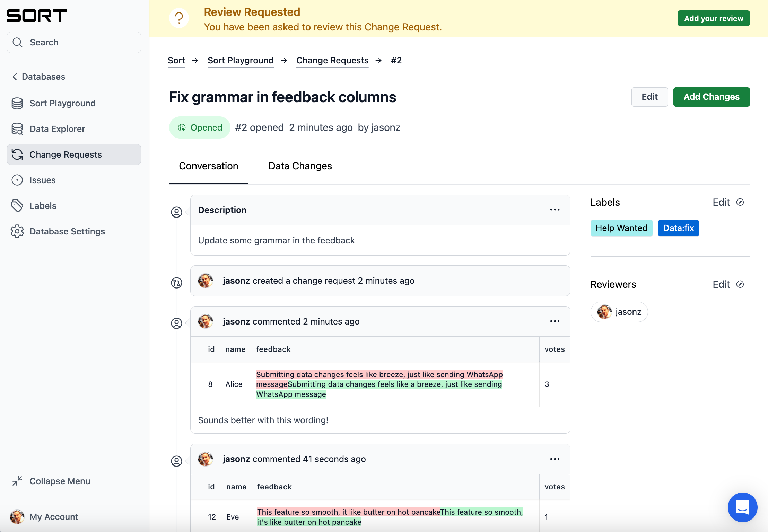Click the My Account avatar
This screenshot has width=768, height=532.
[17, 517]
